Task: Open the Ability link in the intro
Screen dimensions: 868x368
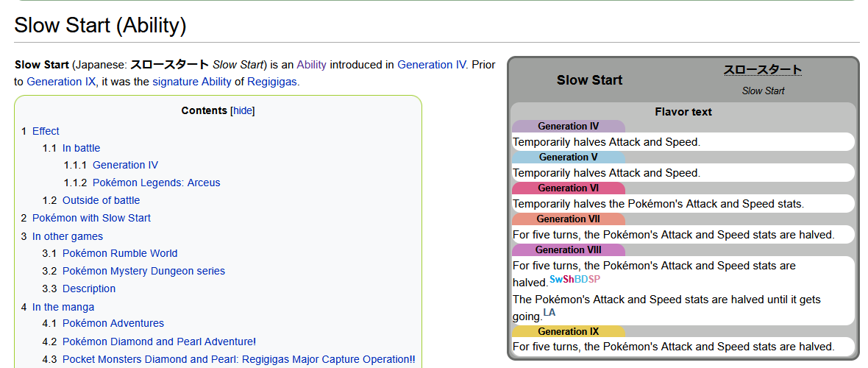Action: (x=311, y=65)
